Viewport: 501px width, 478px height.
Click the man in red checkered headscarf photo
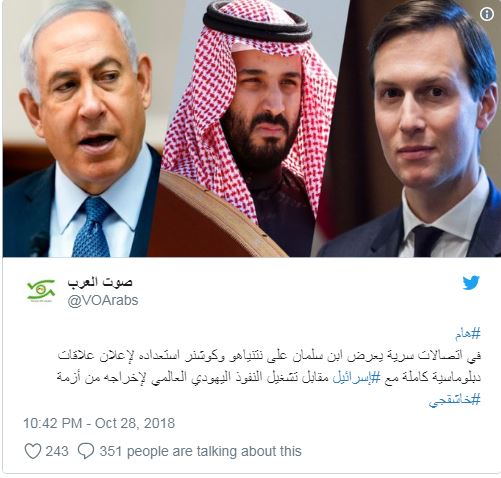coord(247,128)
